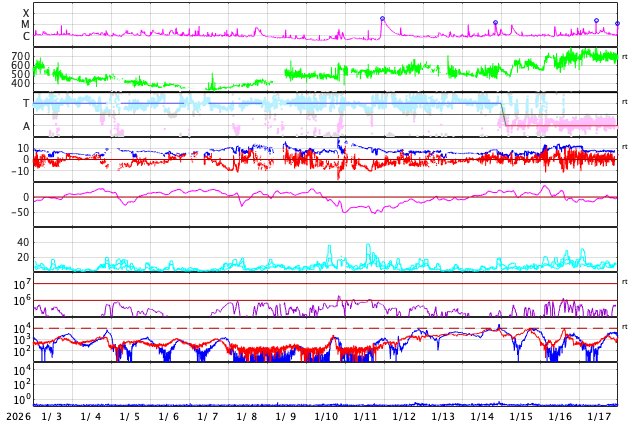634x424 pixels.
Task: Click the red dashed threshold line
Action: (x=300, y=328)
